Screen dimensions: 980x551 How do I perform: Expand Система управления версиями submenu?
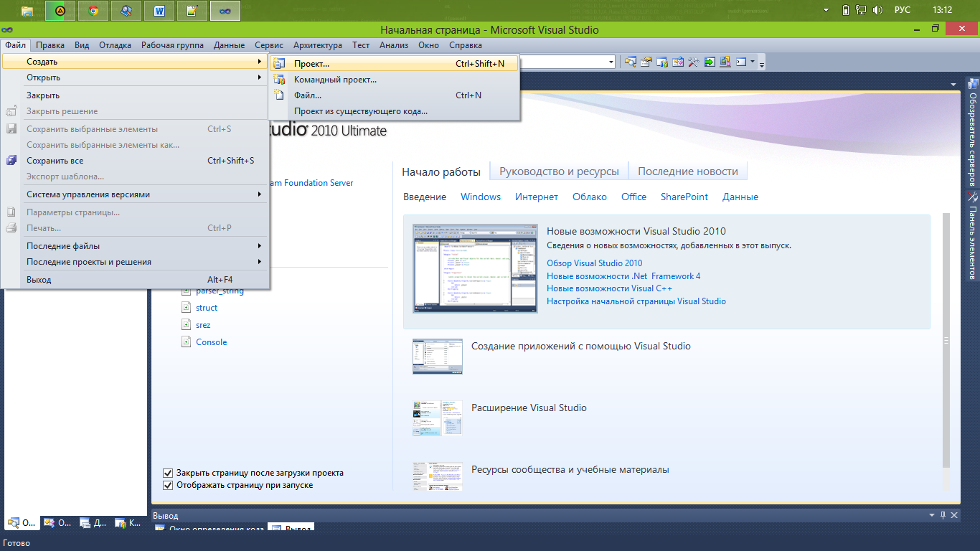pos(136,194)
